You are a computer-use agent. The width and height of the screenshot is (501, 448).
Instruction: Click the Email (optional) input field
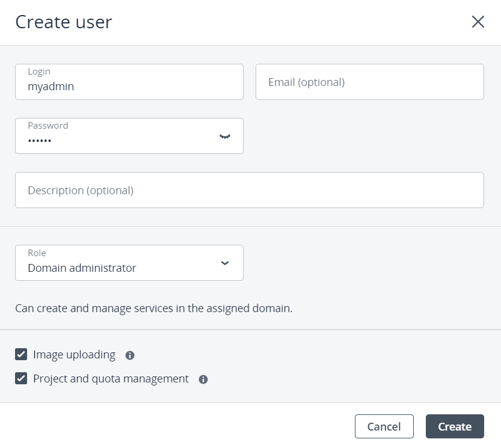click(369, 82)
